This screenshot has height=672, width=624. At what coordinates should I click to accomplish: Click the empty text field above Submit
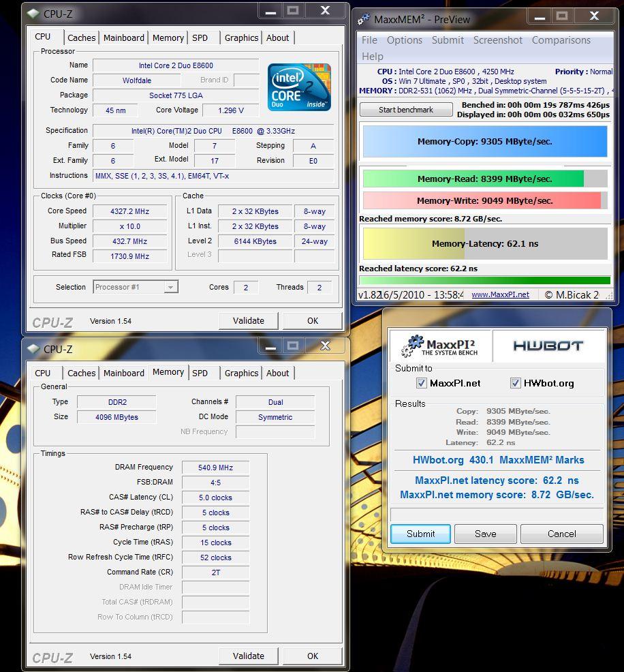[497, 515]
